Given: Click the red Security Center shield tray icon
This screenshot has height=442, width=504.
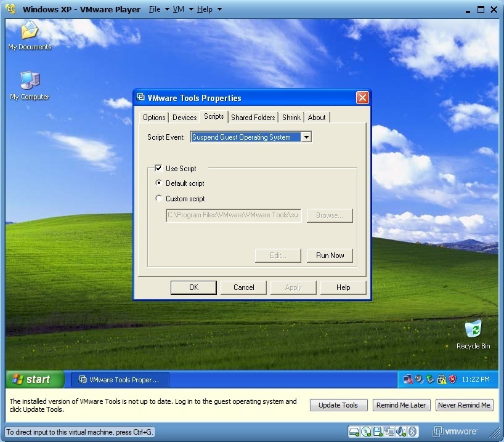Looking at the screenshot, I should [453, 379].
